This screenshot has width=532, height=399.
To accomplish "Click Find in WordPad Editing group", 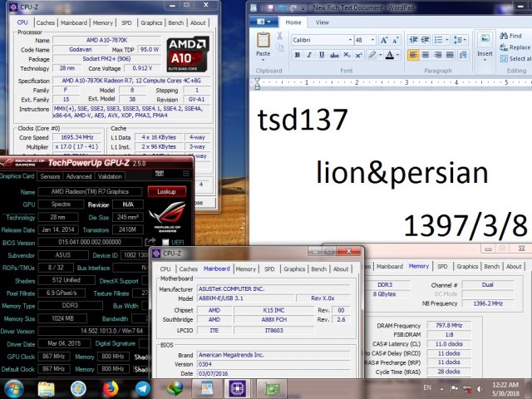I will point(510,36).
